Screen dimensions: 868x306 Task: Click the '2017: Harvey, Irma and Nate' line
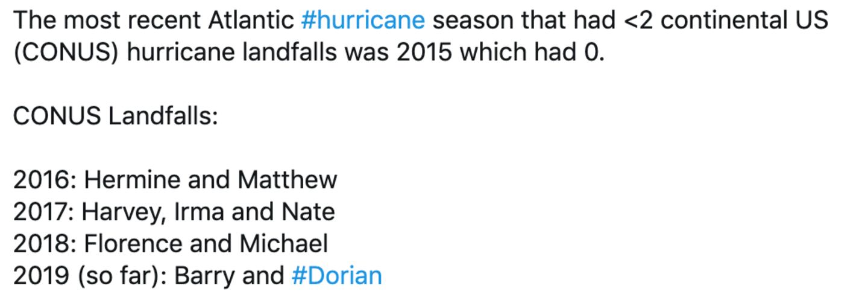[x=174, y=212]
